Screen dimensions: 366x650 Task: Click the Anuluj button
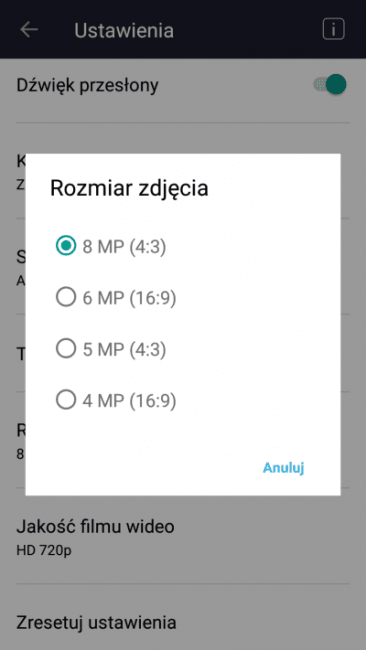[x=284, y=468]
